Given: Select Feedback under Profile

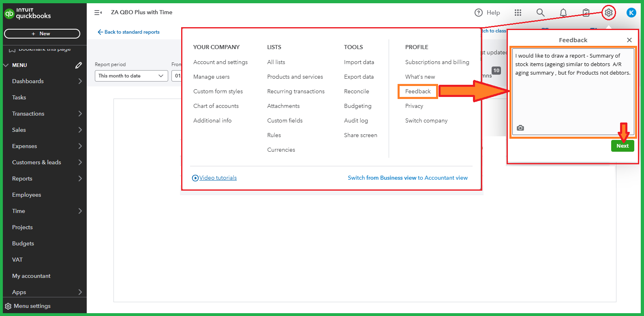Looking at the screenshot, I should (418, 91).
